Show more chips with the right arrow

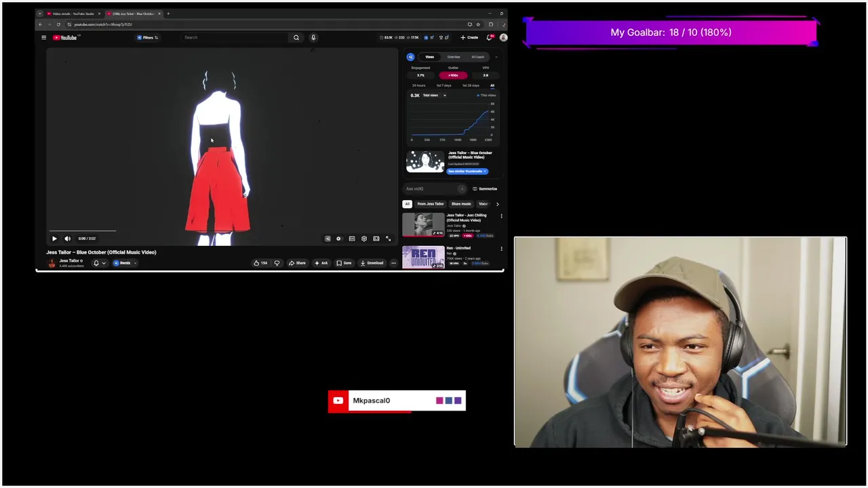(497, 204)
